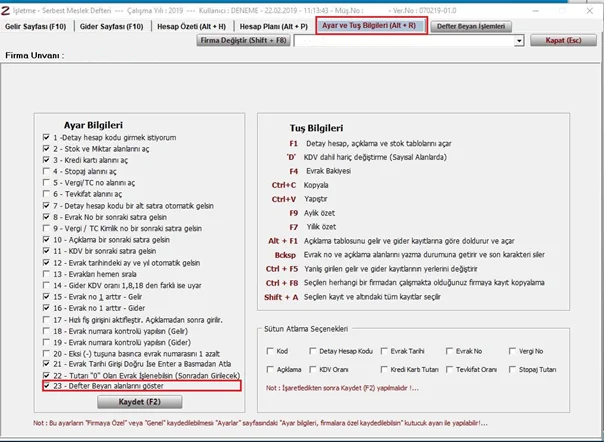Viewport: 604px width, 442px height.
Task: Click the 'Sütun Atlama Seçenekleri' group label
Action: [306, 329]
